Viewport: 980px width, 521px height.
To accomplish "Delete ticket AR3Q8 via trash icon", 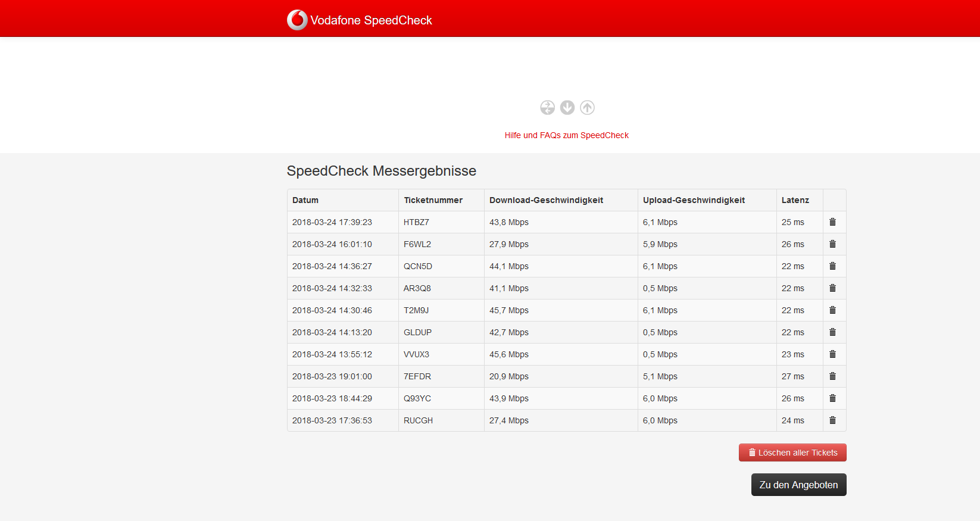I will (x=832, y=288).
